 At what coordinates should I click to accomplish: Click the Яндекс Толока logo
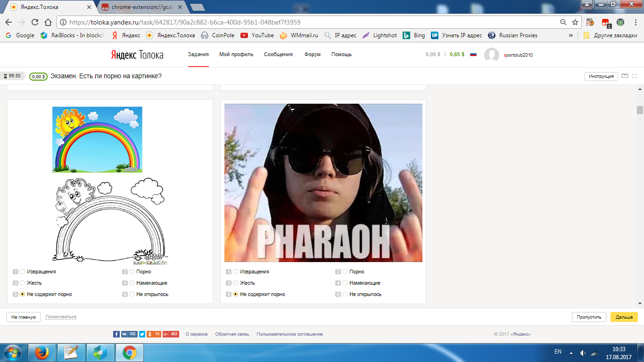(x=137, y=55)
